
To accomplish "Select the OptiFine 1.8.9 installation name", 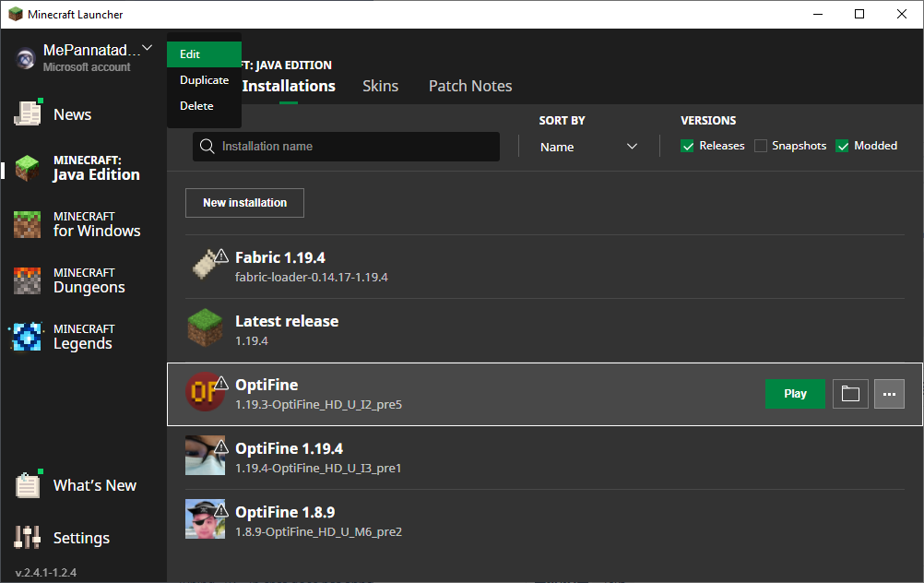I will [x=285, y=512].
